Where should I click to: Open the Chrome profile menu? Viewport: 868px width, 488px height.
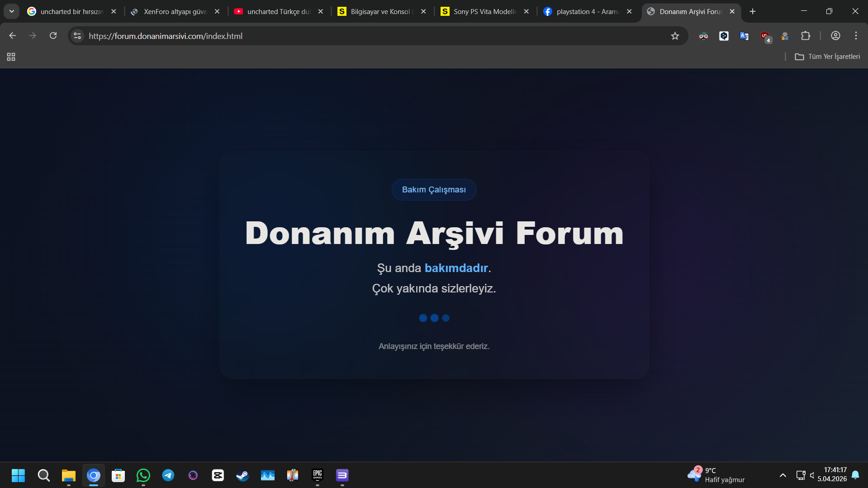pyautogui.click(x=835, y=36)
